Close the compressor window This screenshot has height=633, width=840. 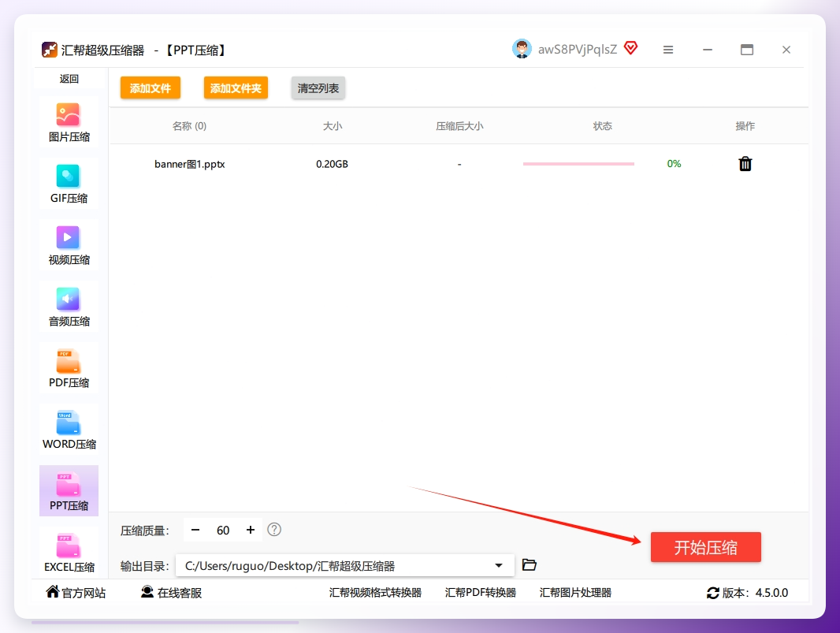(786, 50)
